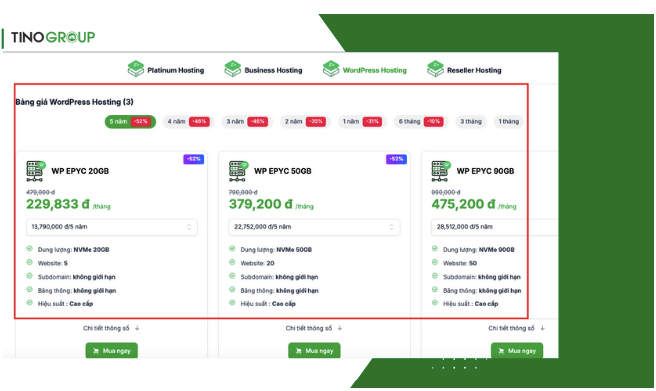
Task: Switch to the Reseller Hosting tab
Action: [x=464, y=69]
